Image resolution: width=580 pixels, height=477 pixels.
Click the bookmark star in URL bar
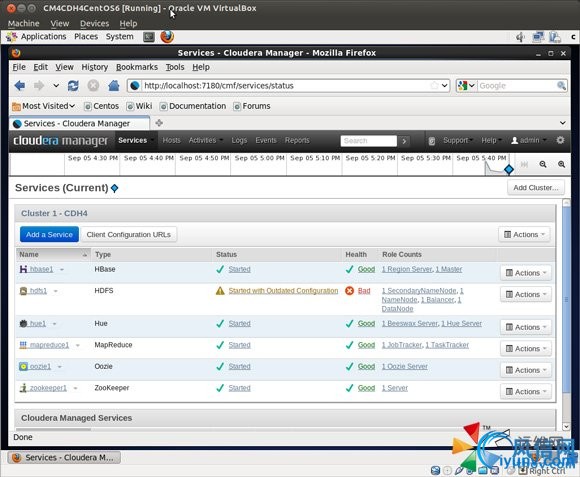click(x=434, y=86)
